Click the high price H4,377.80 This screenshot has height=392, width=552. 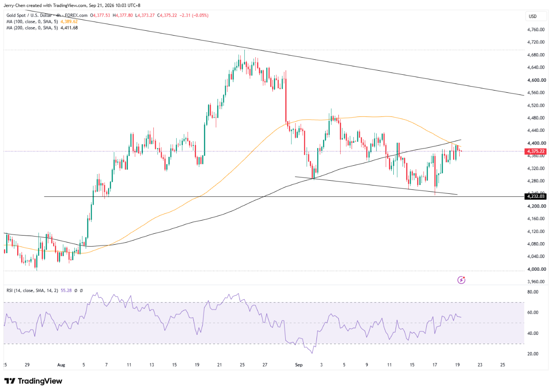(123, 15)
